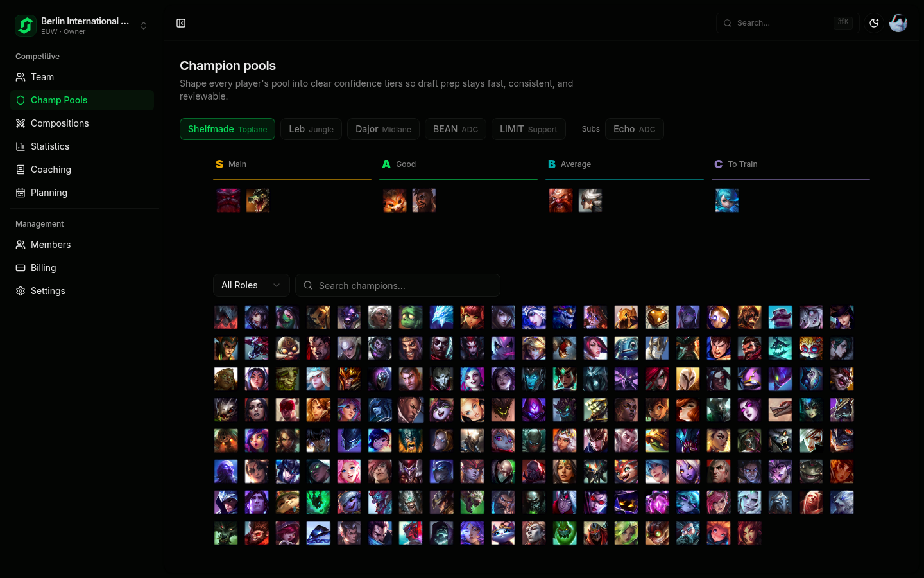Image resolution: width=924 pixels, height=578 pixels.
Task: Select Garen champion icon
Action: [x=719, y=348]
